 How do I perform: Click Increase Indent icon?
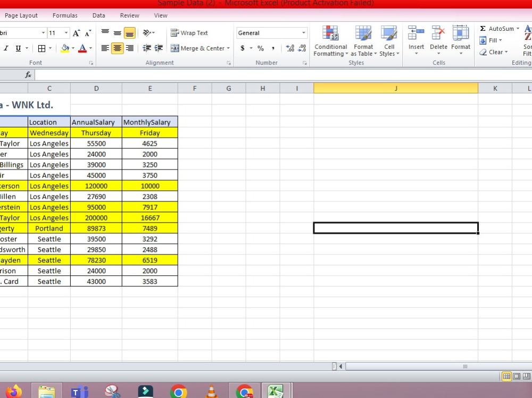click(159, 48)
